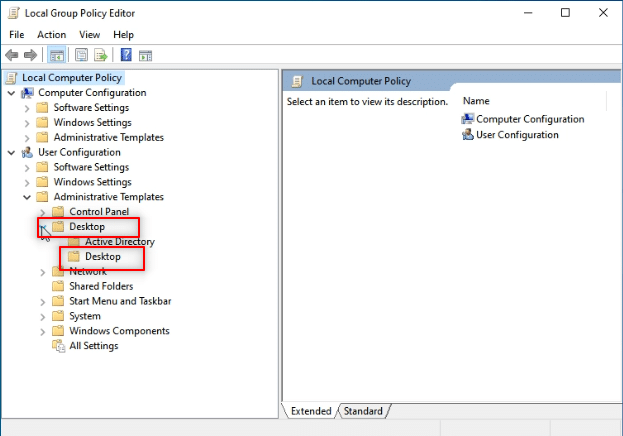This screenshot has height=436, width=623.
Task: Collapse the User Configuration node
Action: click(12, 153)
